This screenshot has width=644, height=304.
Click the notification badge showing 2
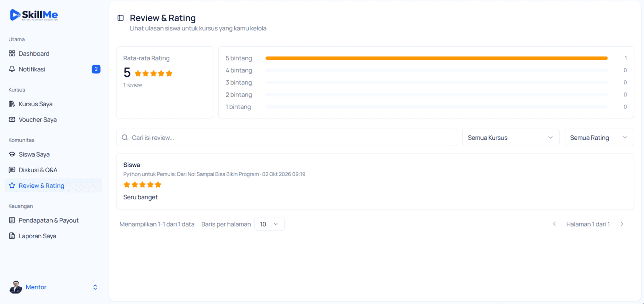[x=96, y=69]
